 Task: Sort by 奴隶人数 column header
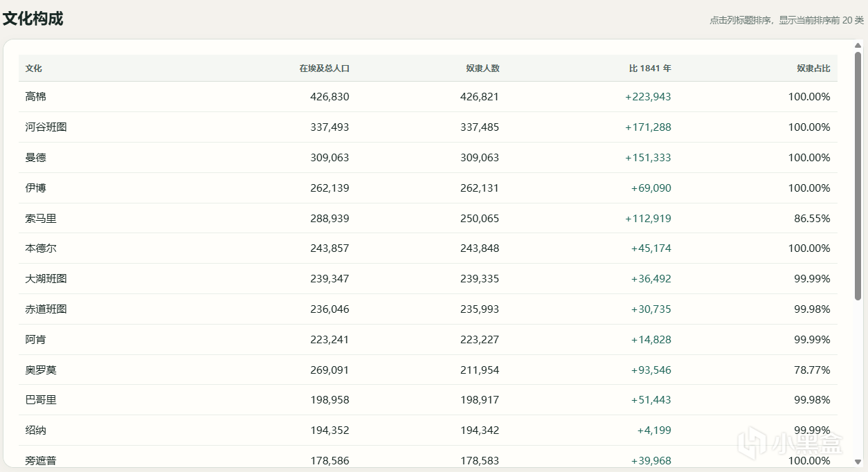(482, 69)
